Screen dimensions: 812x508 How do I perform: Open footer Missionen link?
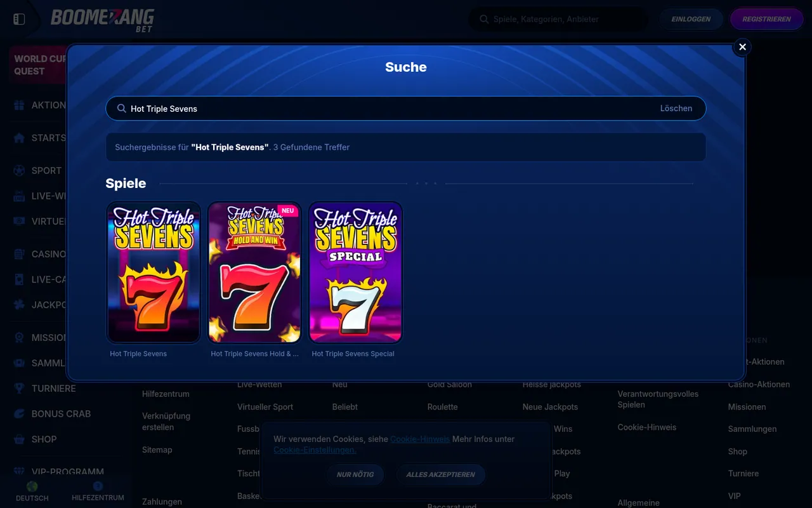coord(747,406)
